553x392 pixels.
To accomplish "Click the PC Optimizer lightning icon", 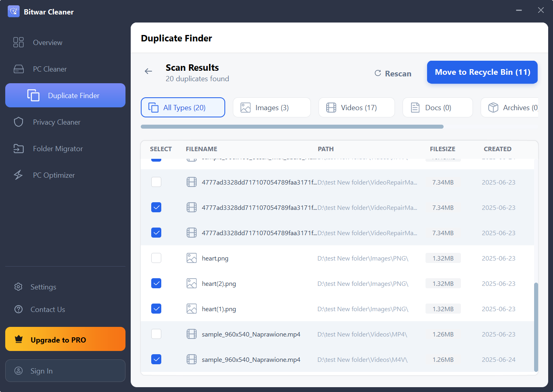I will (x=18, y=175).
